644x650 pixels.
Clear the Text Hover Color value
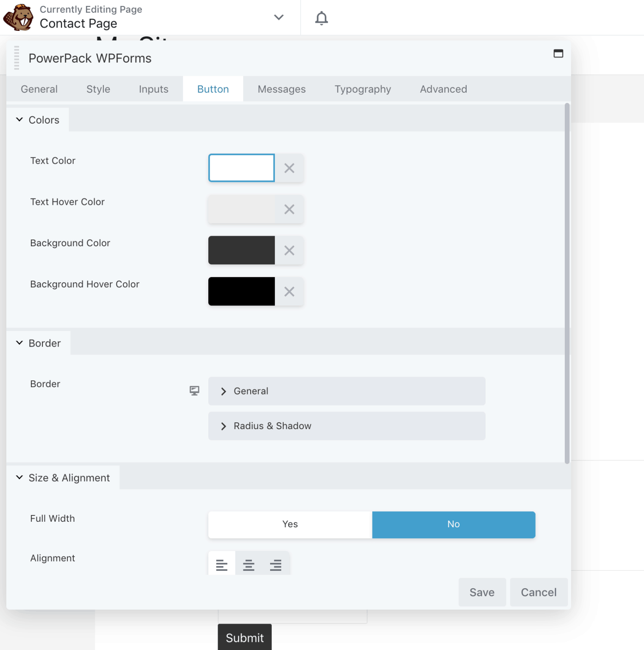(289, 209)
